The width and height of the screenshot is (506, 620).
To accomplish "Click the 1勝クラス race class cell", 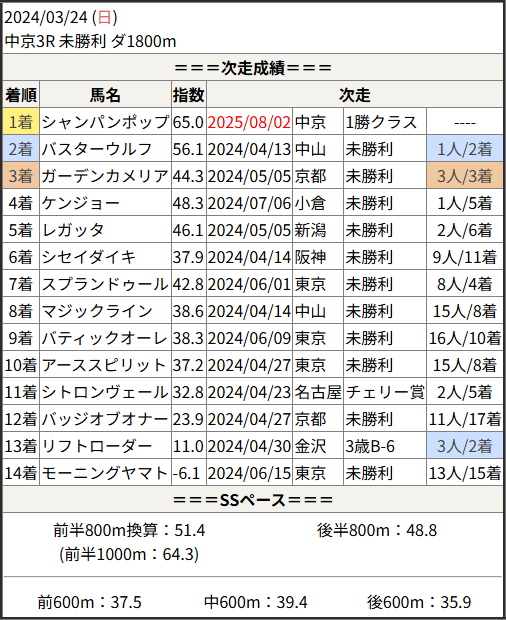I will coord(385,122).
